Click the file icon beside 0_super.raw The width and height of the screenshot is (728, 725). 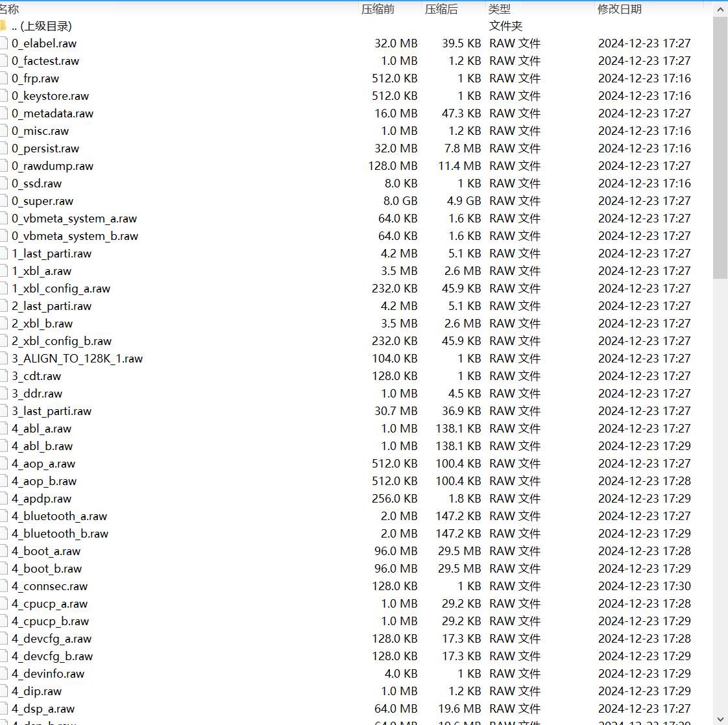pyautogui.click(x=3, y=201)
